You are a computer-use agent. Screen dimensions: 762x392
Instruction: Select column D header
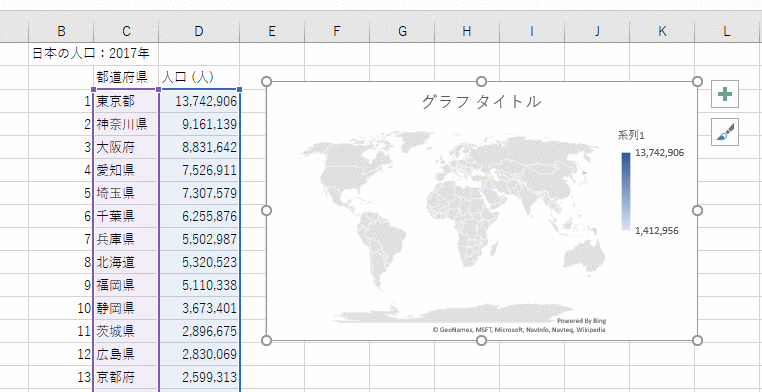tap(199, 32)
